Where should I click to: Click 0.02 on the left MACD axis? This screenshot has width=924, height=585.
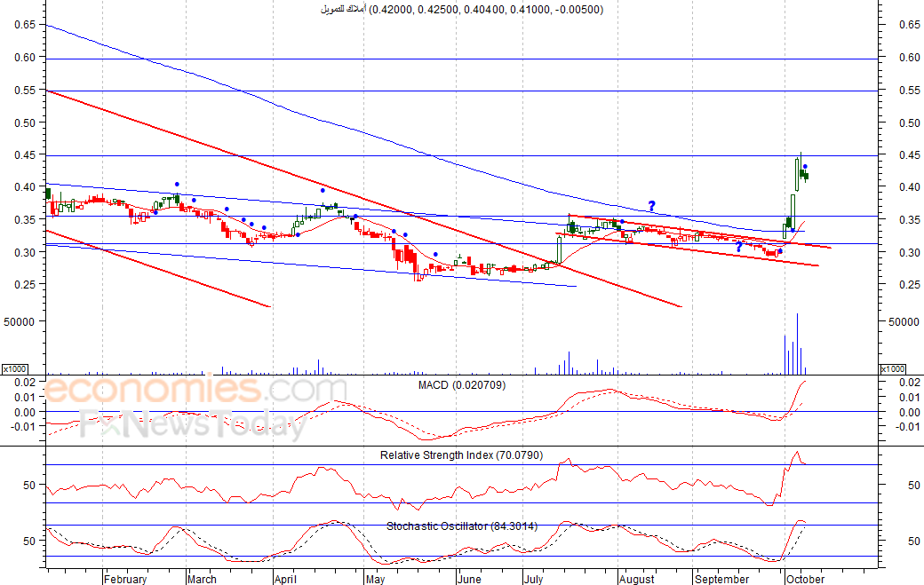(x=26, y=382)
